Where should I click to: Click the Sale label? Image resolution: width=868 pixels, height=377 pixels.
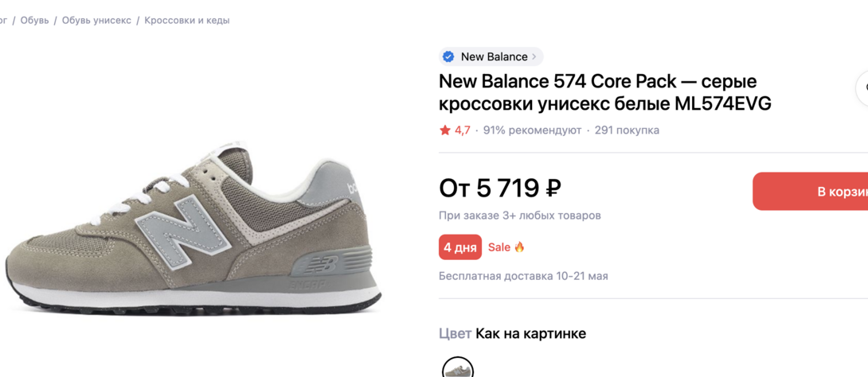click(499, 247)
